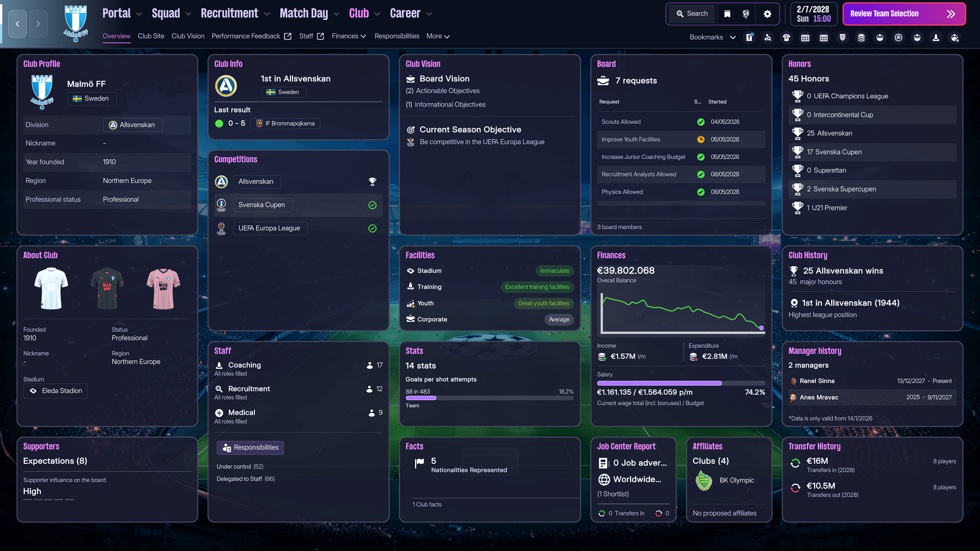Click the bookmark flag icon beside Search

point(727,14)
